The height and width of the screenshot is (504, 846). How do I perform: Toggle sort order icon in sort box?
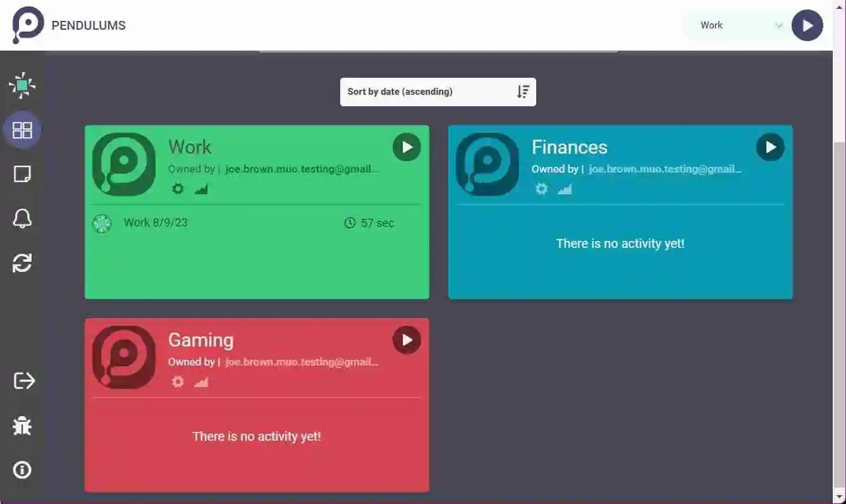[x=523, y=92]
